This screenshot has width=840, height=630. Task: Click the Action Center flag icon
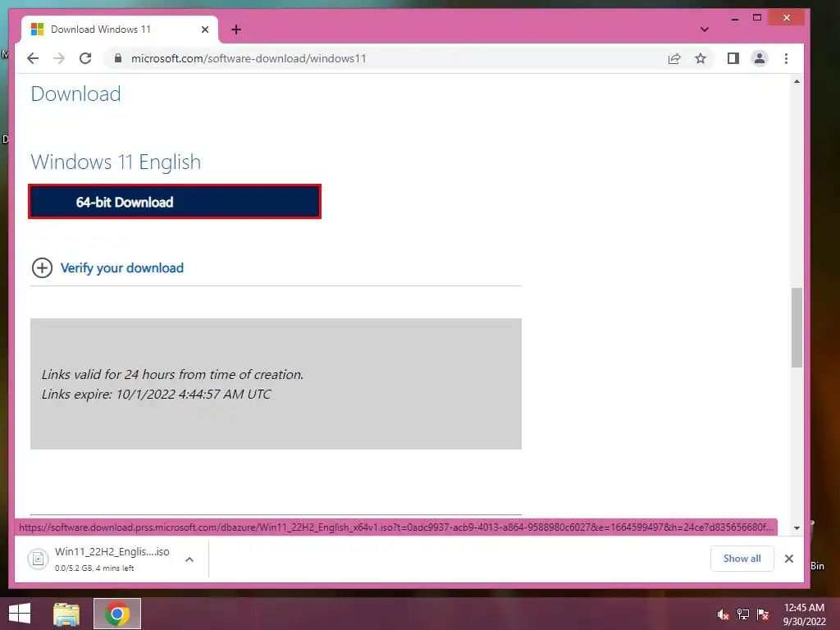point(763,614)
